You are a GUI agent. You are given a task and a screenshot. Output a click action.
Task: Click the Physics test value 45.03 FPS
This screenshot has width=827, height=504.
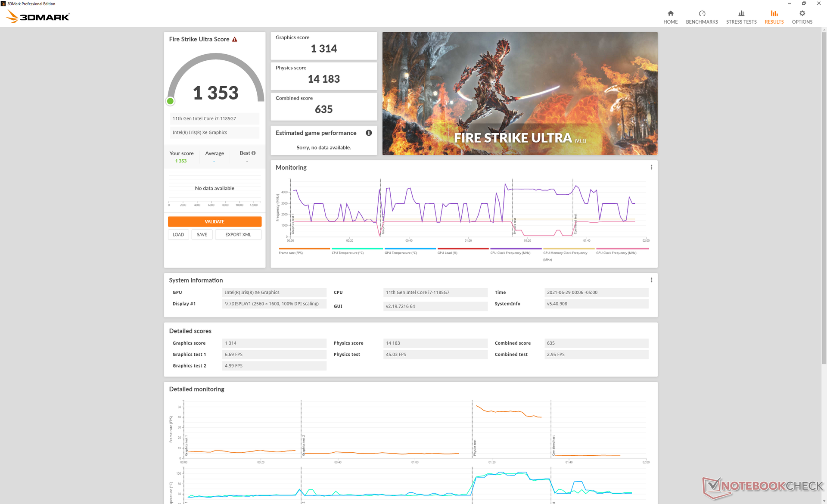click(435, 355)
